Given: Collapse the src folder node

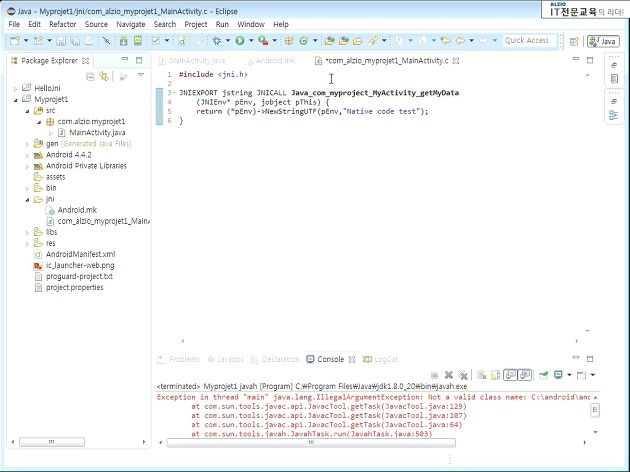Looking at the screenshot, I should (x=27, y=111).
